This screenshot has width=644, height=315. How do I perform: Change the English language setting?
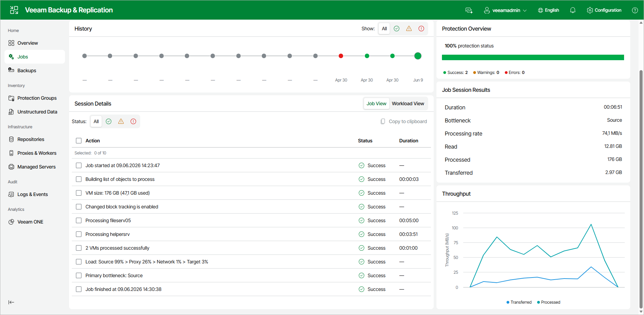(548, 10)
